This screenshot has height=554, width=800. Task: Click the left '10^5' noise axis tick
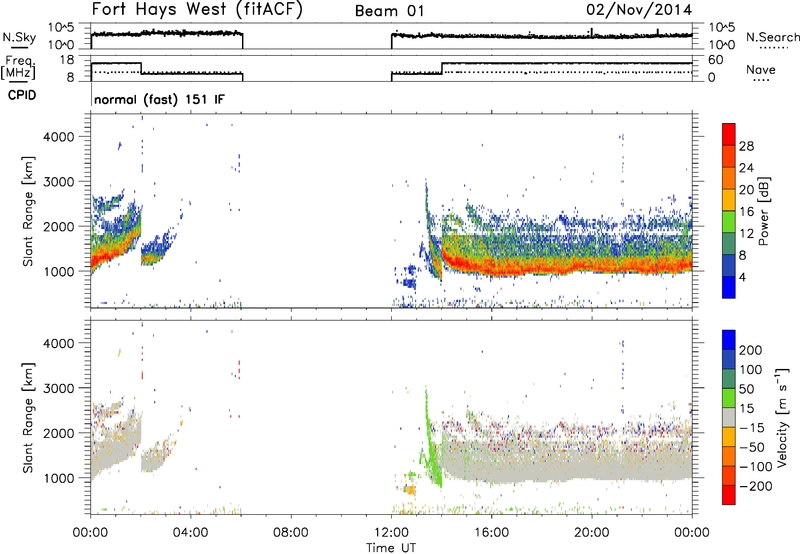pyautogui.click(x=61, y=28)
